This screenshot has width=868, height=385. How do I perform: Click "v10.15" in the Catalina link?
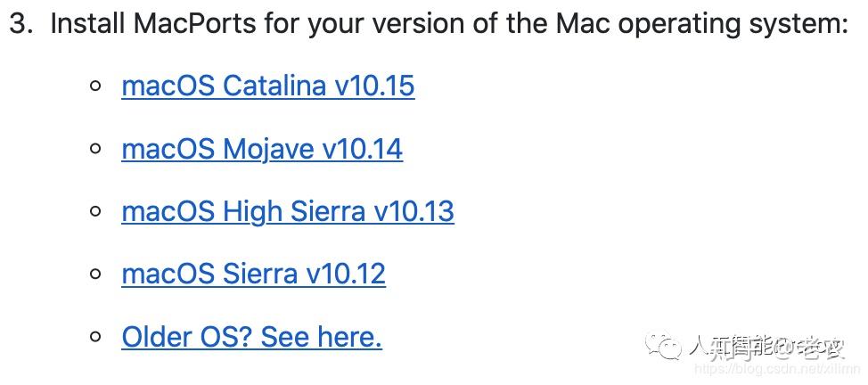tap(374, 86)
